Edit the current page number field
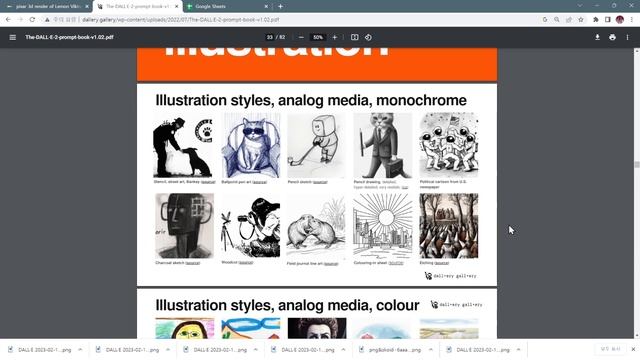 pos(269,37)
